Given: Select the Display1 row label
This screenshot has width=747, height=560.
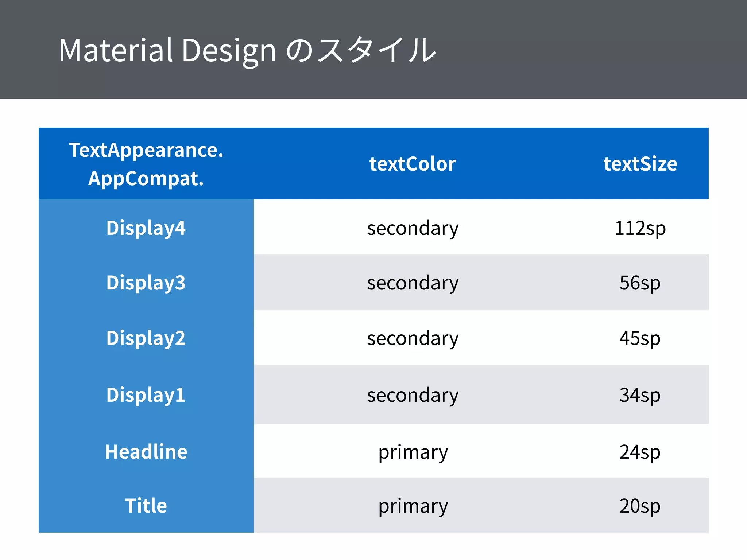Looking at the screenshot, I should (x=146, y=395).
